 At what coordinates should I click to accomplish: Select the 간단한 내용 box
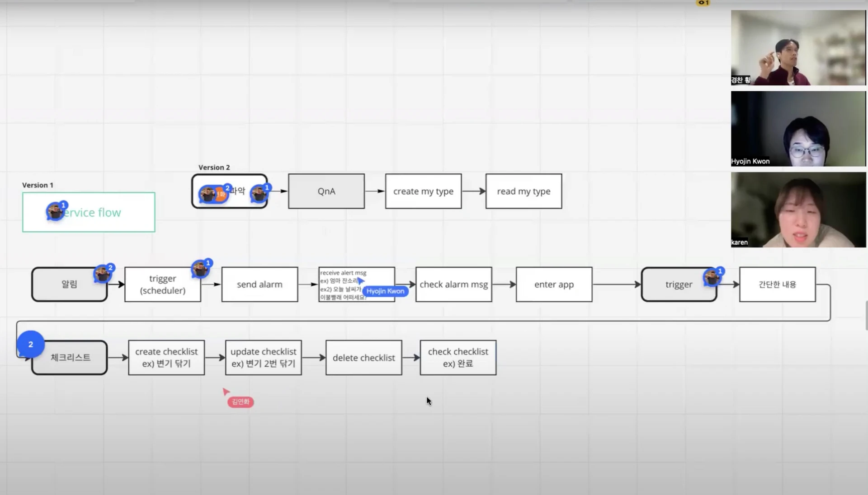click(x=777, y=284)
